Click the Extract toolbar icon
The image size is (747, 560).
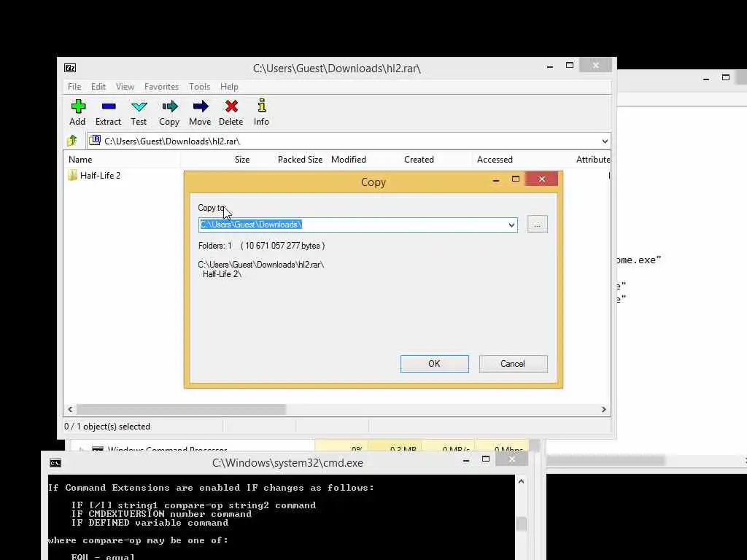[x=109, y=106]
